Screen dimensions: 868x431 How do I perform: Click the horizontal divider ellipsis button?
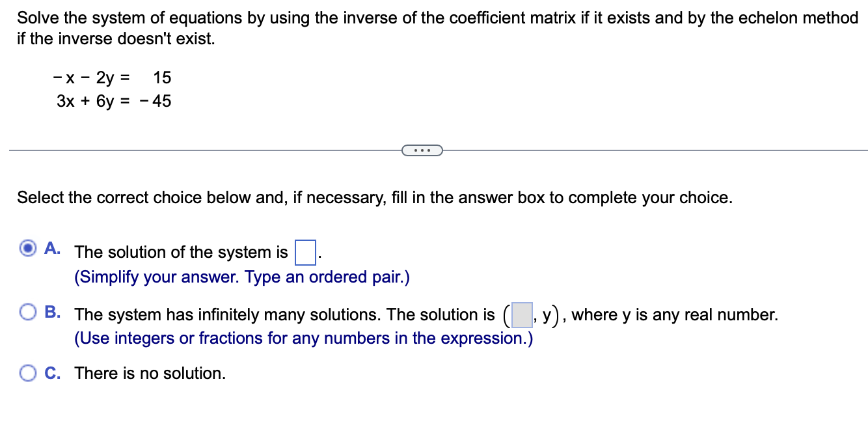(x=423, y=150)
